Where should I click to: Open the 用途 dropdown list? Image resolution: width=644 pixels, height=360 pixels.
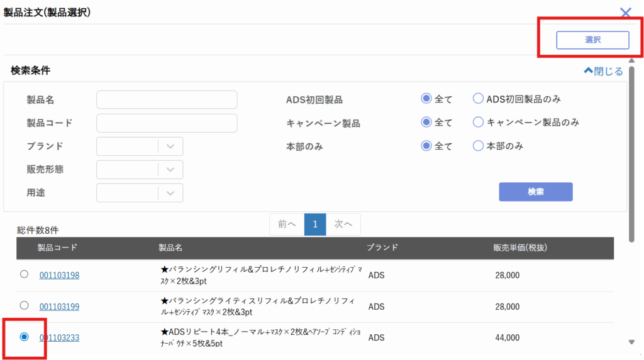tap(140, 193)
